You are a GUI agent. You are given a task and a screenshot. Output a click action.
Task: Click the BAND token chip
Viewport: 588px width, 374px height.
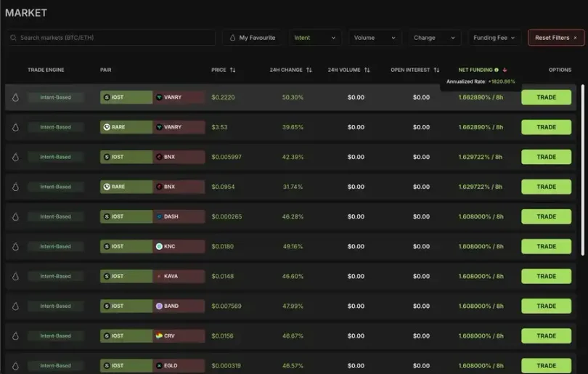(x=179, y=306)
